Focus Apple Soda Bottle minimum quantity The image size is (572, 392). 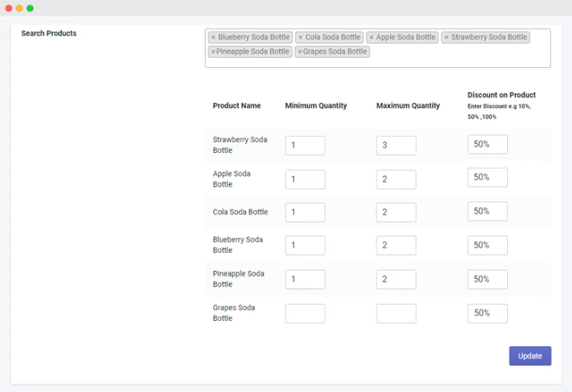click(305, 180)
